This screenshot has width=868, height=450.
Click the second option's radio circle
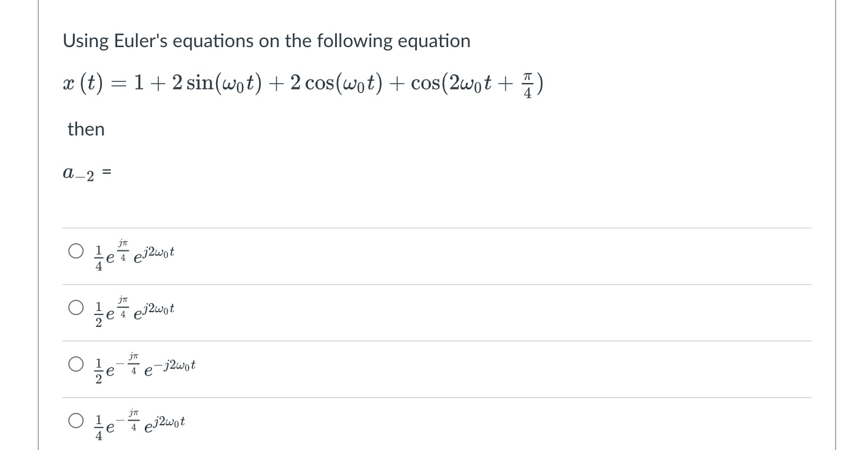tap(75, 307)
